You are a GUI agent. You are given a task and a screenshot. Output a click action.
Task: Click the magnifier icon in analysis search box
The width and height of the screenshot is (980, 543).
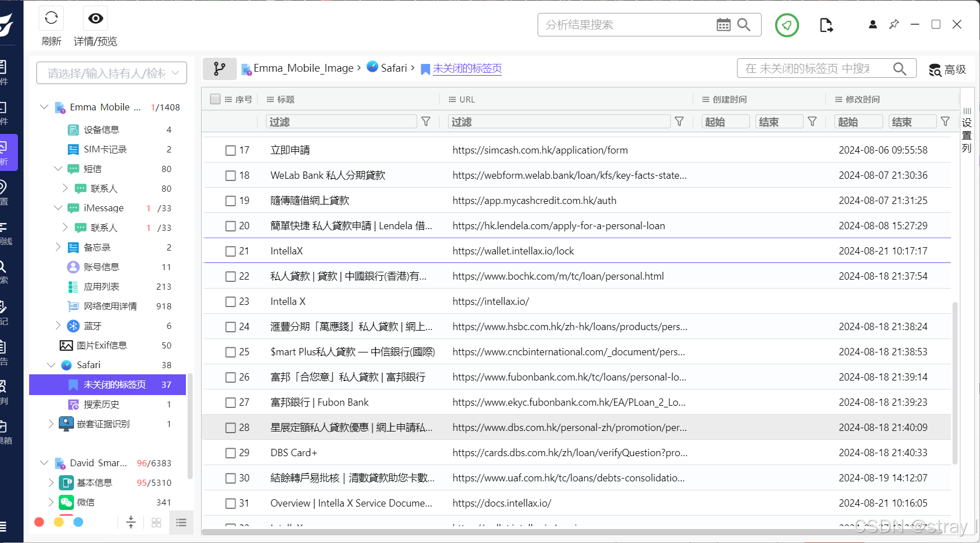744,25
